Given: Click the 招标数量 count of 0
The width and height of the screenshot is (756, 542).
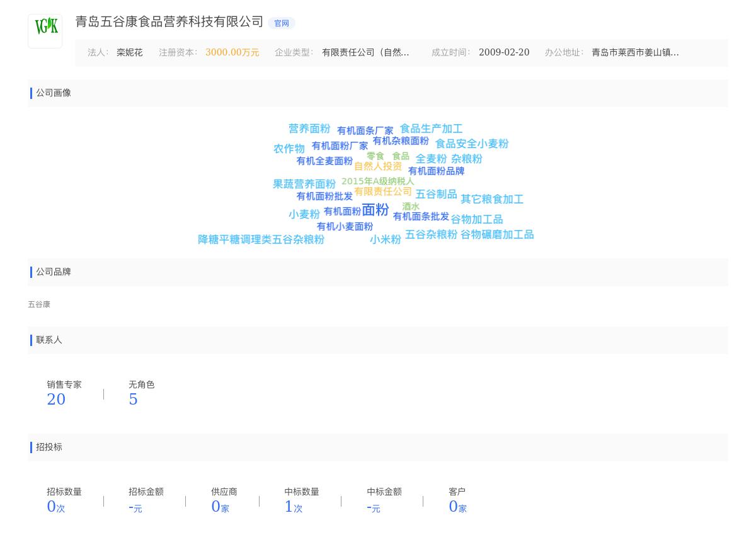Looking at the screenshot, I should pyautogui.click(x=52, y=507).
